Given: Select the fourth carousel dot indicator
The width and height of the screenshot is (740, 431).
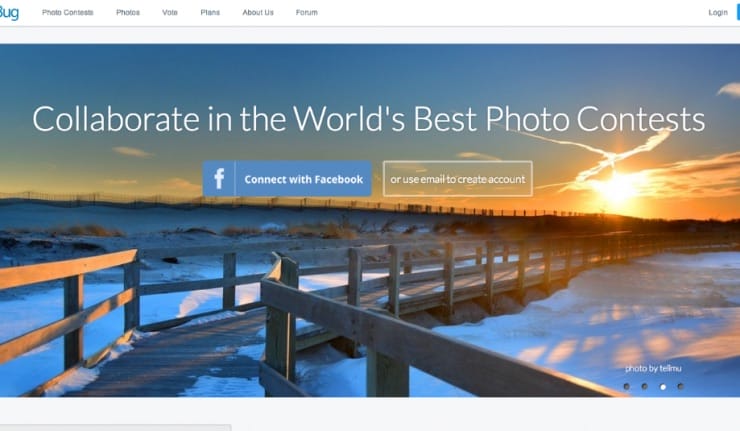Looking at the screenshot, I should pos(681,386).
